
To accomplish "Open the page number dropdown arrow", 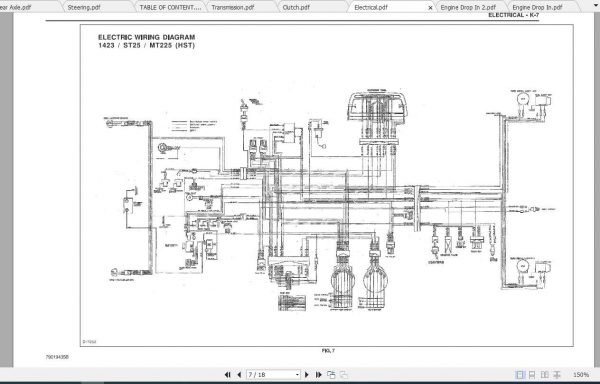I will (x=297, y=375).
